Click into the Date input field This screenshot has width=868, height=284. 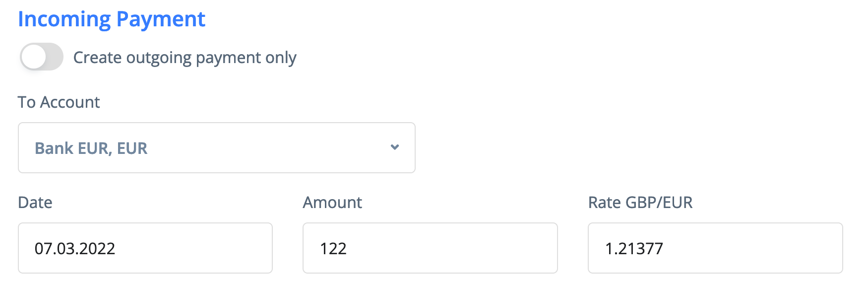point(145,248)
